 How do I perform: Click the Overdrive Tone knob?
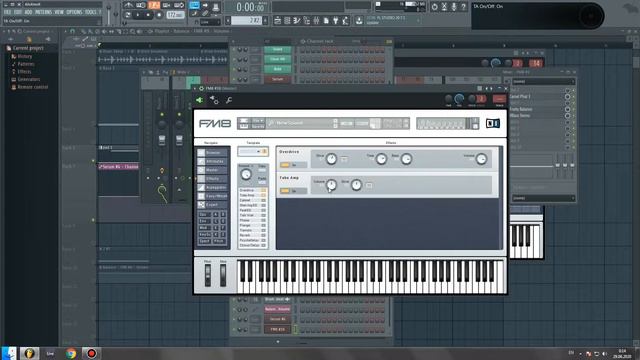[381, 159]
